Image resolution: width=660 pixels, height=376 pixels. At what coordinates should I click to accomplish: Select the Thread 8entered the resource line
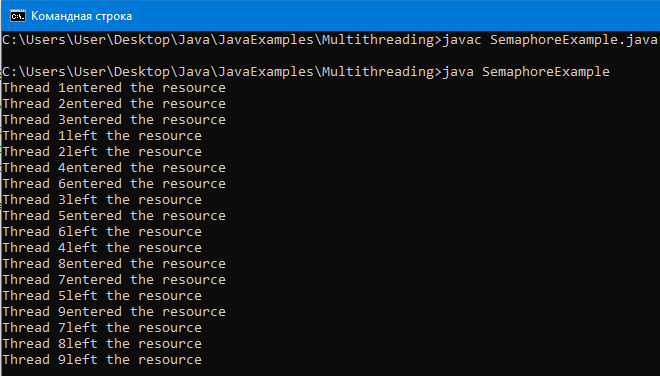[114, 264]
